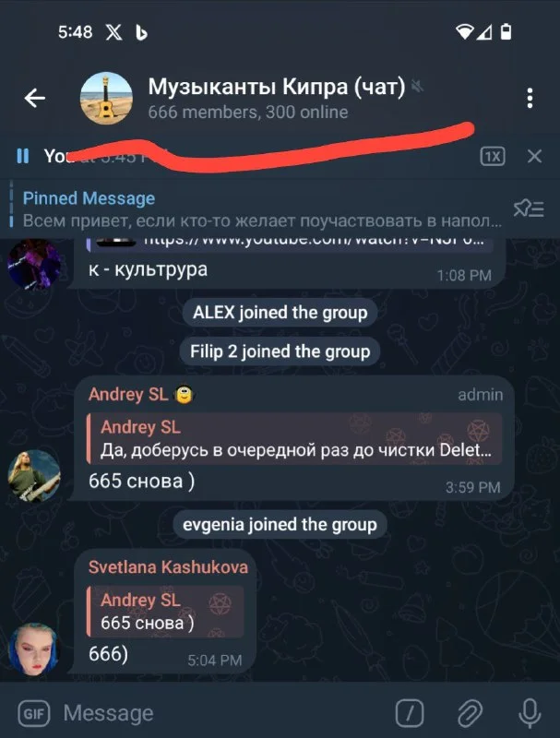Close the voice message player bar

click(534, 156)
